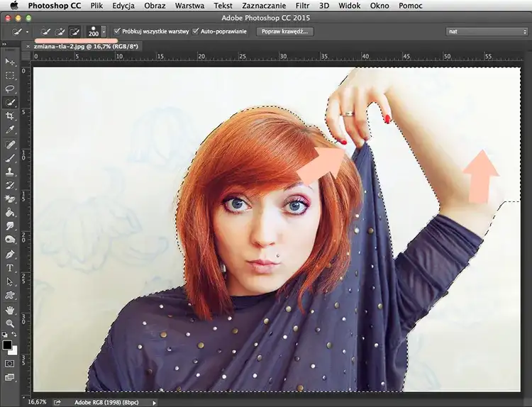
Task: Click the foreground black color swatch
Action: click(x=8, y=345)
